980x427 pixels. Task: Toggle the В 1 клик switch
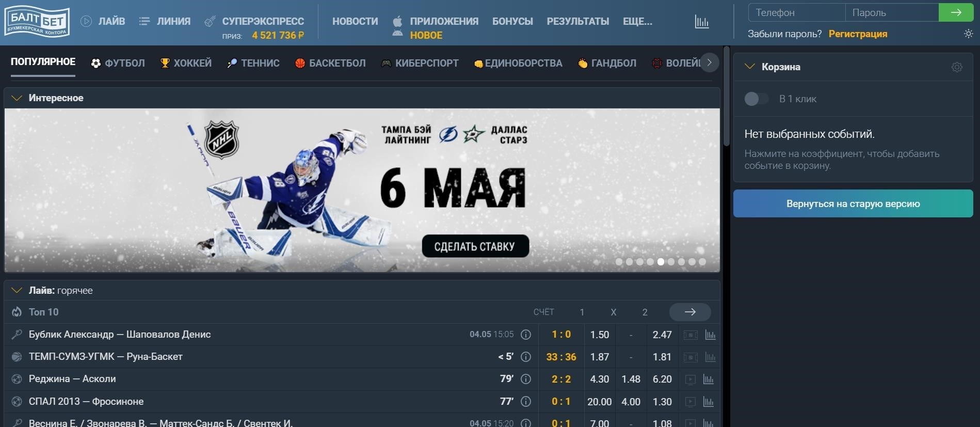click(x=756, y=99)
